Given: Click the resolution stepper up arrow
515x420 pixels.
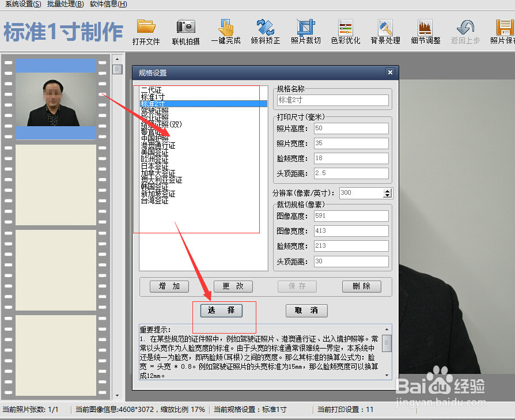Looking at the screenshot, I should 387,190.
